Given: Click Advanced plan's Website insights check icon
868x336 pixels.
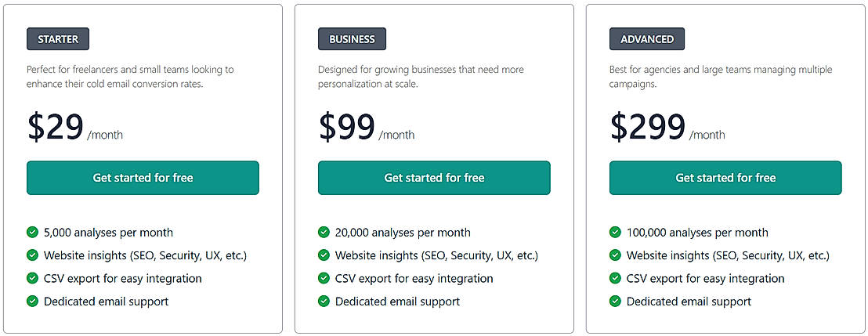Looking at the screenshot, I should (x=615, y=255).
